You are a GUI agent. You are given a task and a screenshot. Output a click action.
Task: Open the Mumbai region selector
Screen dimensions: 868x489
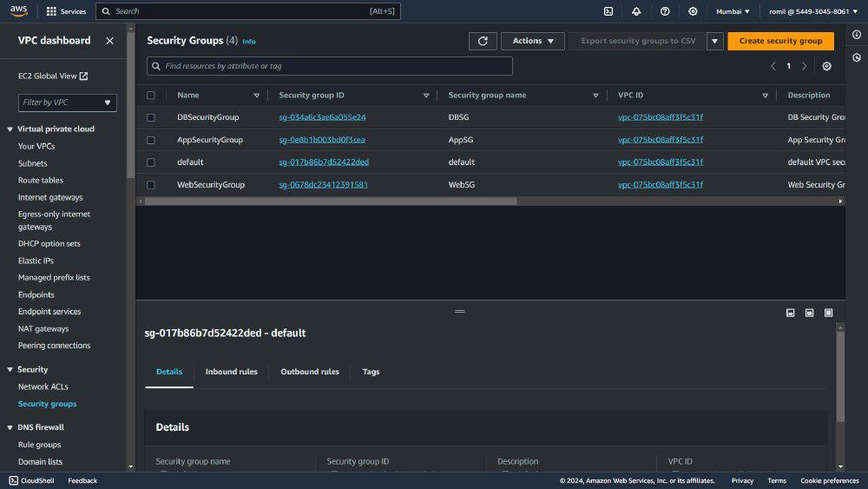coord(733,11)
